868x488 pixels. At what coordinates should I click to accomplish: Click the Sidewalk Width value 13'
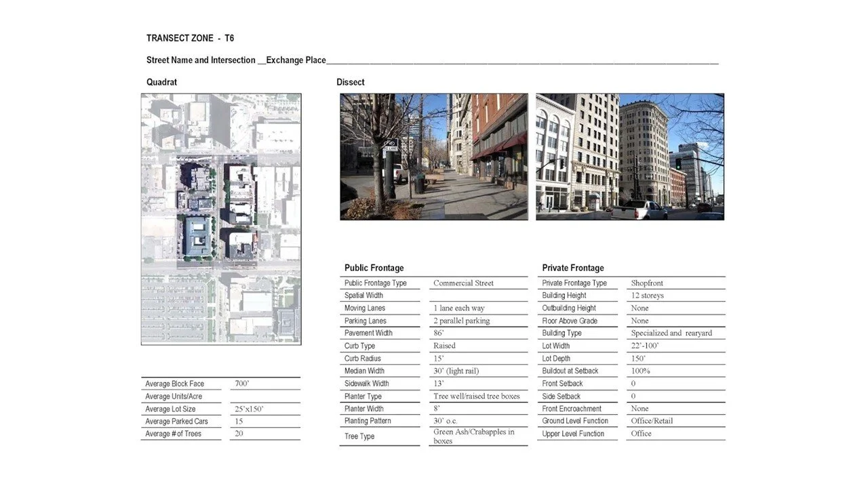click(439, 384)
